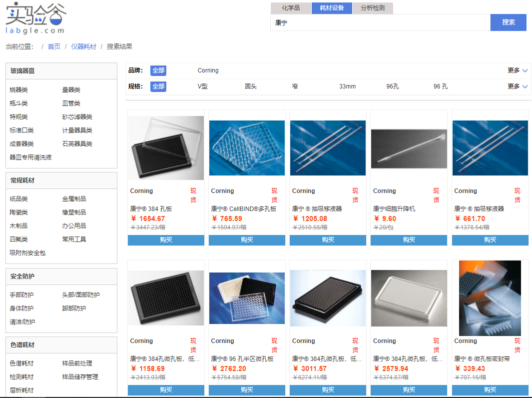The width and height of the screenshot is (532, 398).
Task: Open 仪器耗材 breadcrumb link
Action: [83, 46]
